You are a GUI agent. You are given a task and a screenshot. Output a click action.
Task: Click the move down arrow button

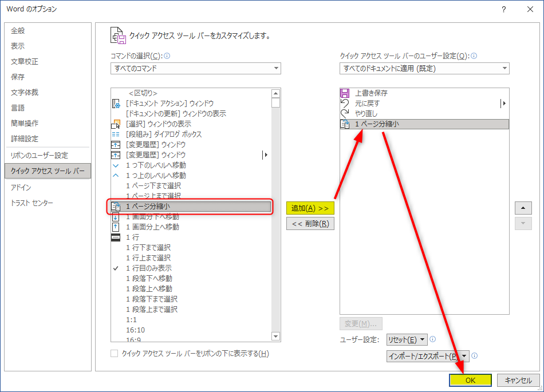click(523, 223)
